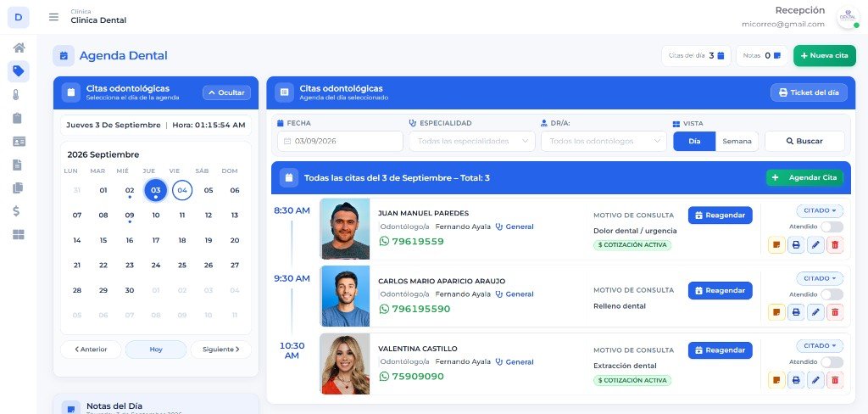Open WhatsApp number 79619559
This screenshot has height=414, width=868.
click(x=411, y=241)
